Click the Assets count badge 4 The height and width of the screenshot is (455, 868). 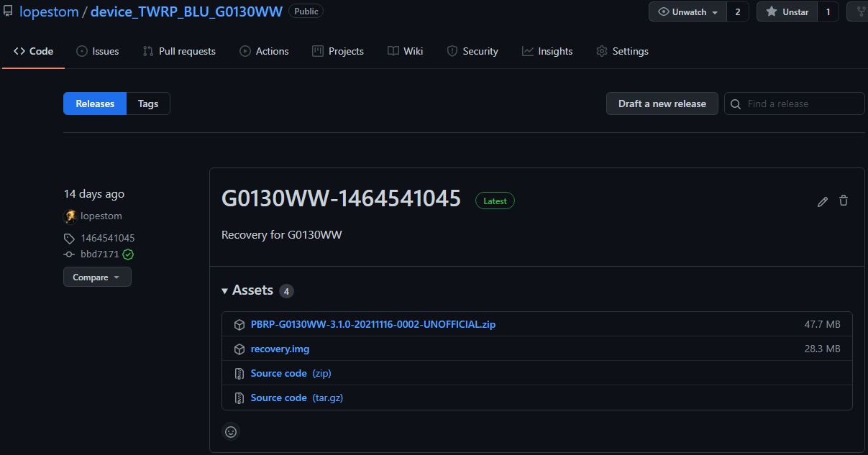coord(286,291)
